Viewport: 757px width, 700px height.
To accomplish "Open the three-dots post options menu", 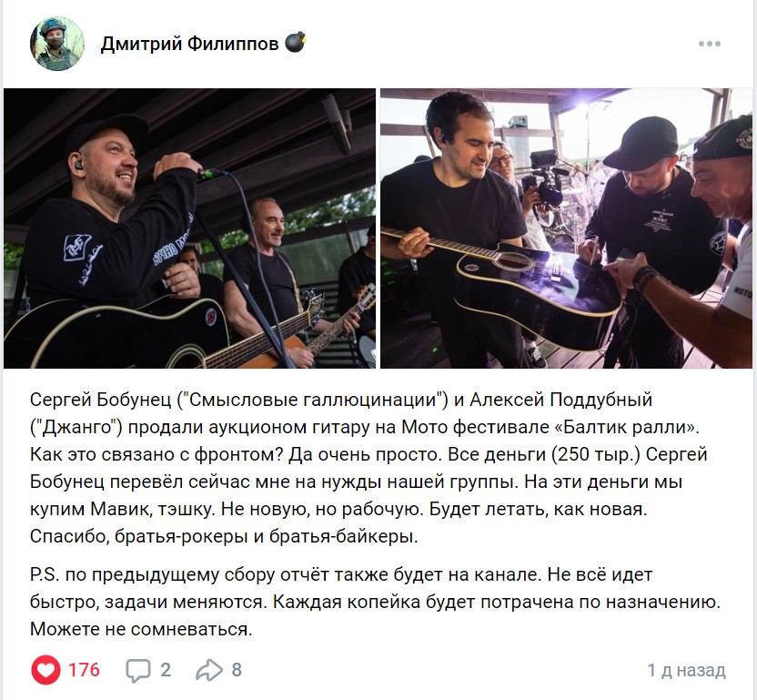I will (x=709, y=44).
